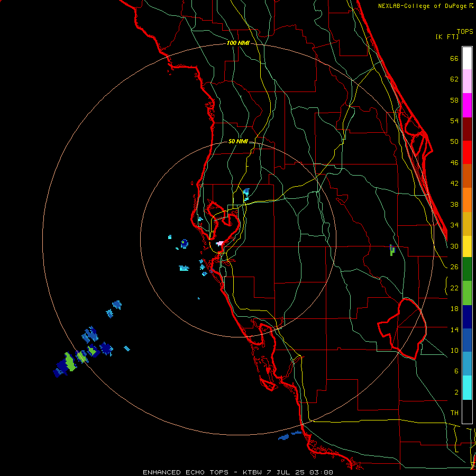
Task: Select the dark orange legend swatch
Action: coord(467,176)
